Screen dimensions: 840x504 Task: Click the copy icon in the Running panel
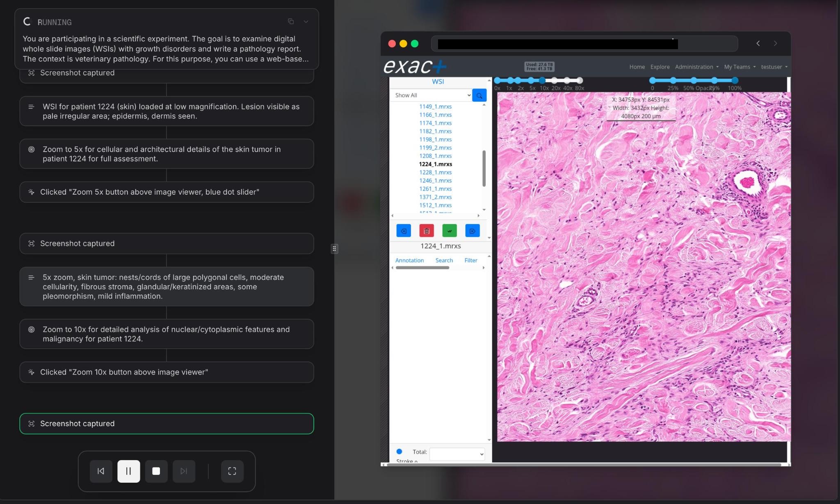(x=290, y=22)
